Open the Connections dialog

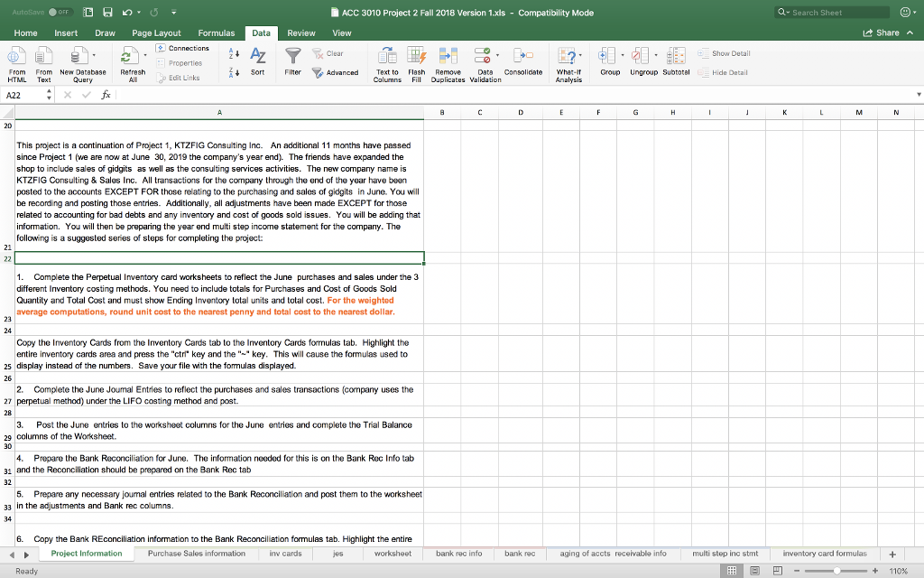pos(182,48)
